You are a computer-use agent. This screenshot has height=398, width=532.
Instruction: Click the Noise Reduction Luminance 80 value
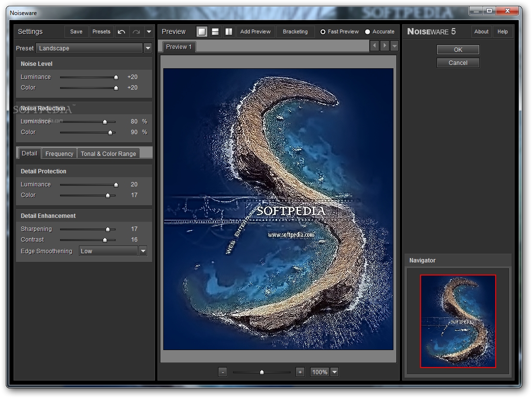pos(134,122)
